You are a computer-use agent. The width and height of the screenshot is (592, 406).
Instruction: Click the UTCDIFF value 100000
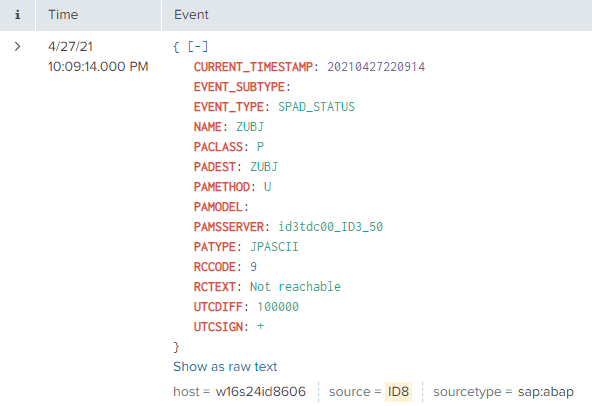click(x=278, y=307)
